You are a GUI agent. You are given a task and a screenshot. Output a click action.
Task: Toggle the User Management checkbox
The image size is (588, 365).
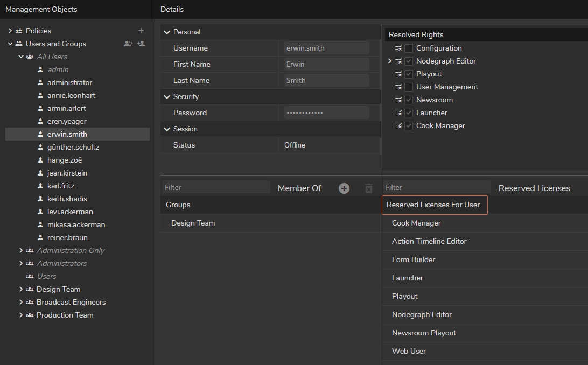pos(409,87)
